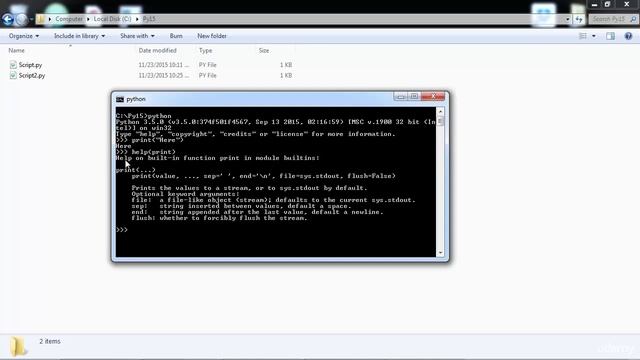
Task: Open Explorer help via question mark icon
Action: 628,36
